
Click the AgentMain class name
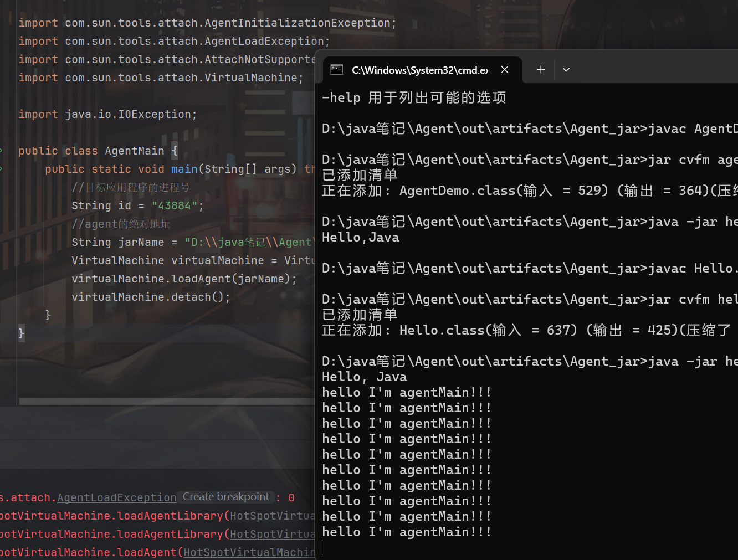click(134, 151)
